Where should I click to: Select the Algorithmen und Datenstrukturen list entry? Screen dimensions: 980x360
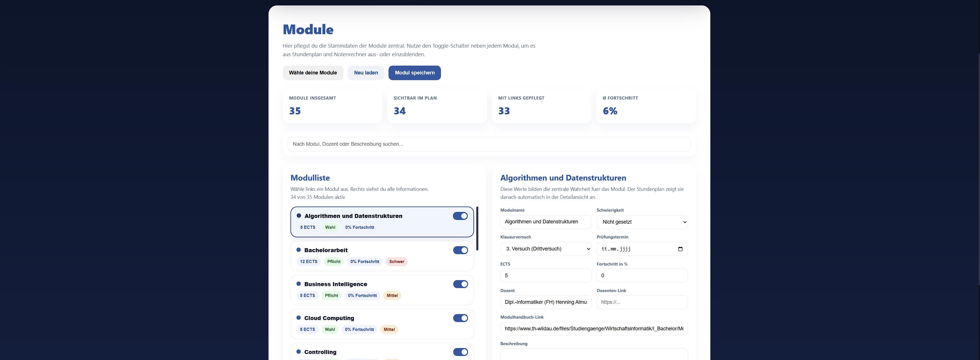pyautogui.click(x=382, y=222)
